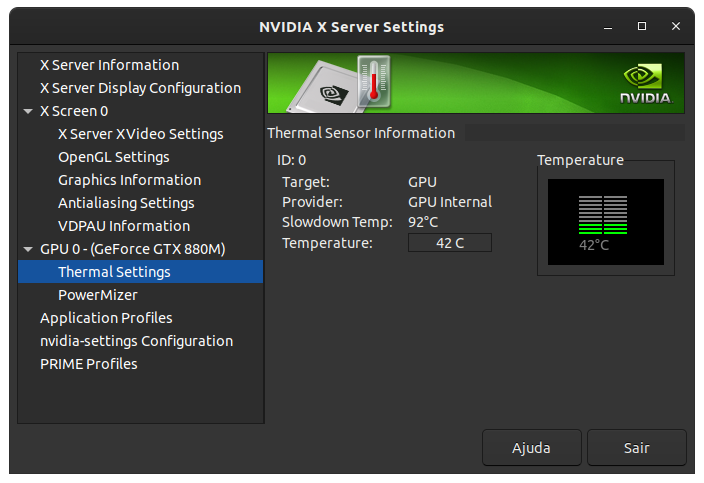Click the thermometer icon in the banner
Image resolution: width=704 pixels, height=483 pixels.
click(x=374, y=82)
